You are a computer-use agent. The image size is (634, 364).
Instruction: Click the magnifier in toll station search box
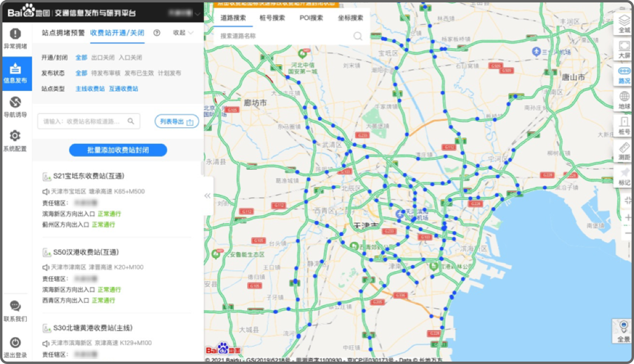131,121
